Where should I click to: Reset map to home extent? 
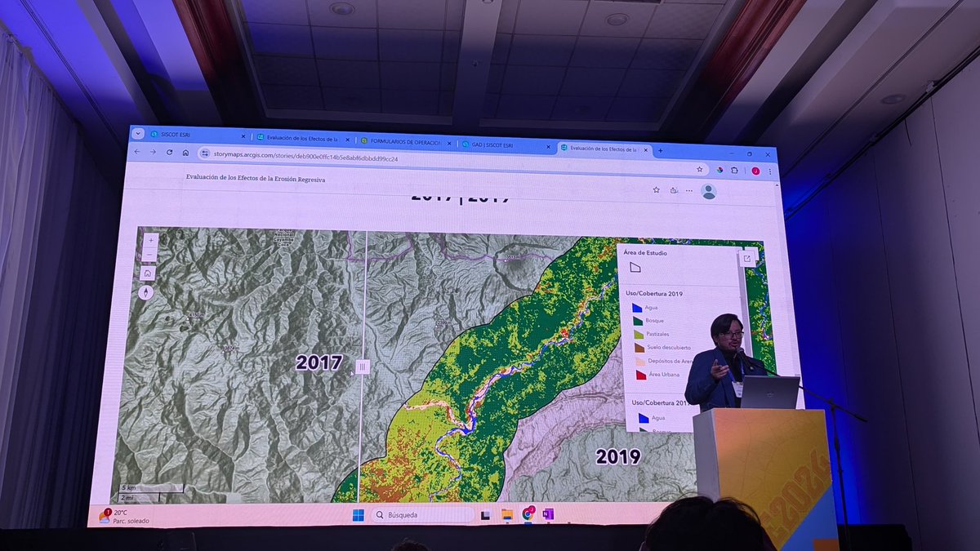pos(148,273)
